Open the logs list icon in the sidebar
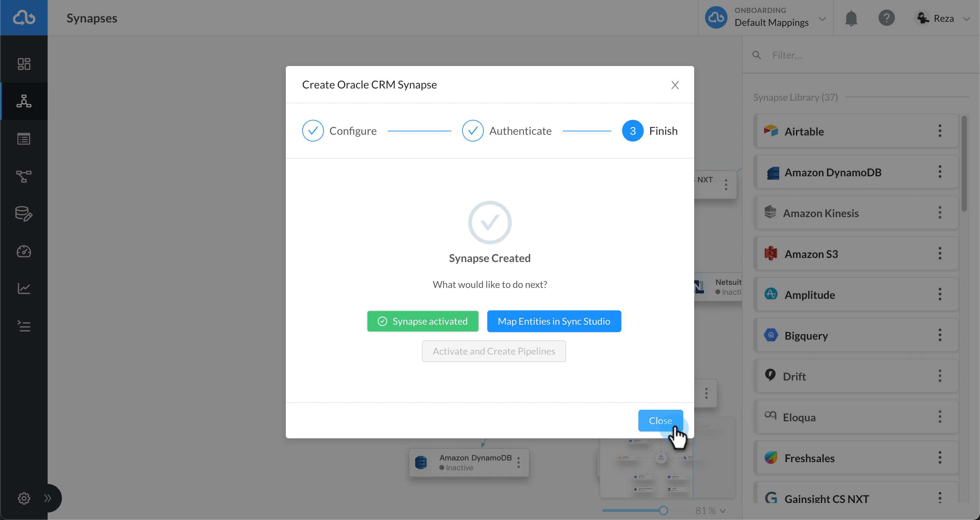The width and height of the screenshot is (980, 520). [x=24, y=326]
